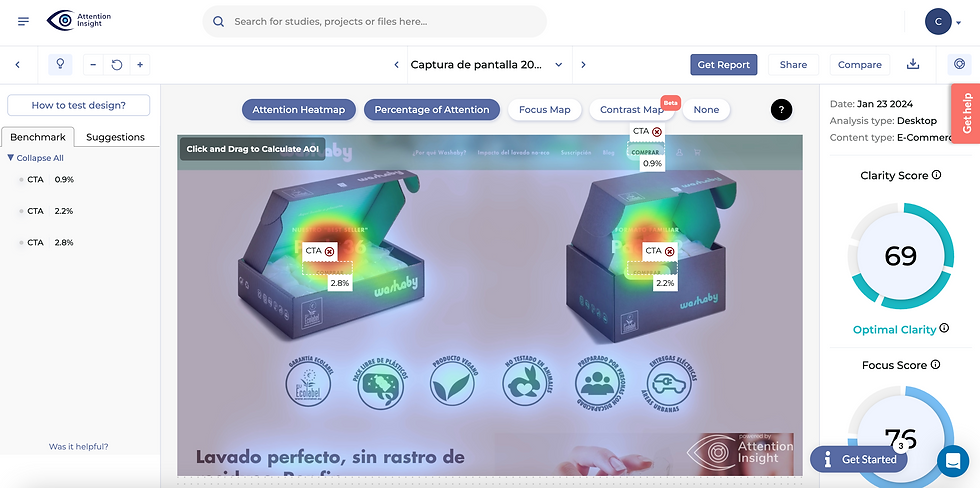Screen dimensions: 980x488
Task: Click the Analysis type Desktop text
Action: (x=883, y=121)
